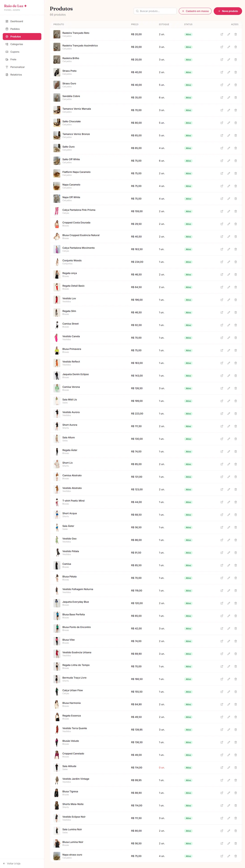Image resolution: width=245 pixels, height=868 pixels.
Task: Delete Napa strass ouro product
Action: click(x=236, y=856)
